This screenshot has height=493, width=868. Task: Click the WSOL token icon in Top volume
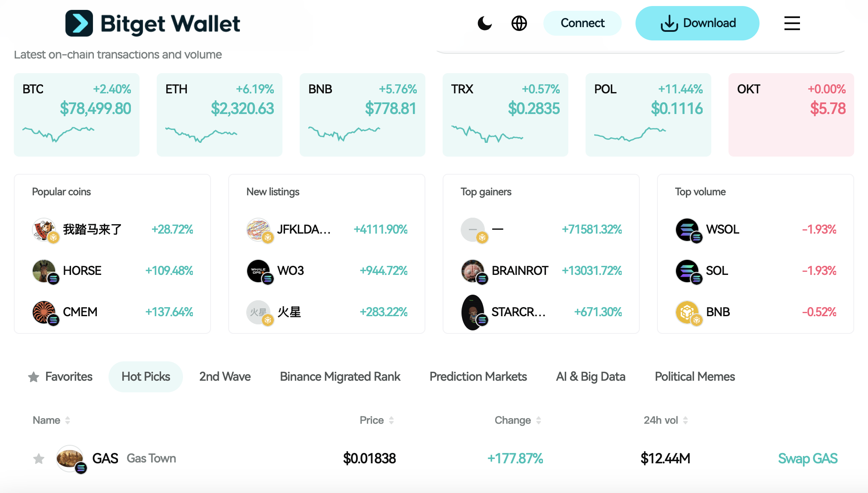[x=688, y=229]
